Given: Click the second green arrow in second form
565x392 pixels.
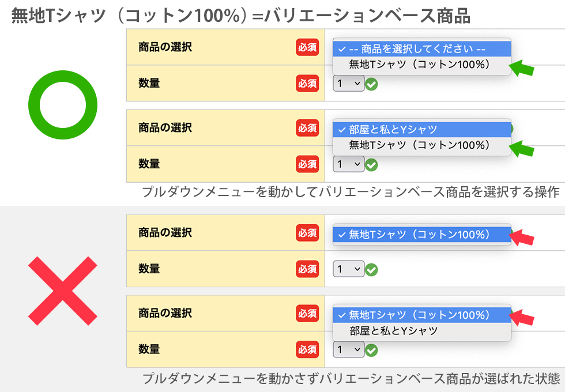Looking at the screenshot, I should pyautogui.click(x=521, y=149).
